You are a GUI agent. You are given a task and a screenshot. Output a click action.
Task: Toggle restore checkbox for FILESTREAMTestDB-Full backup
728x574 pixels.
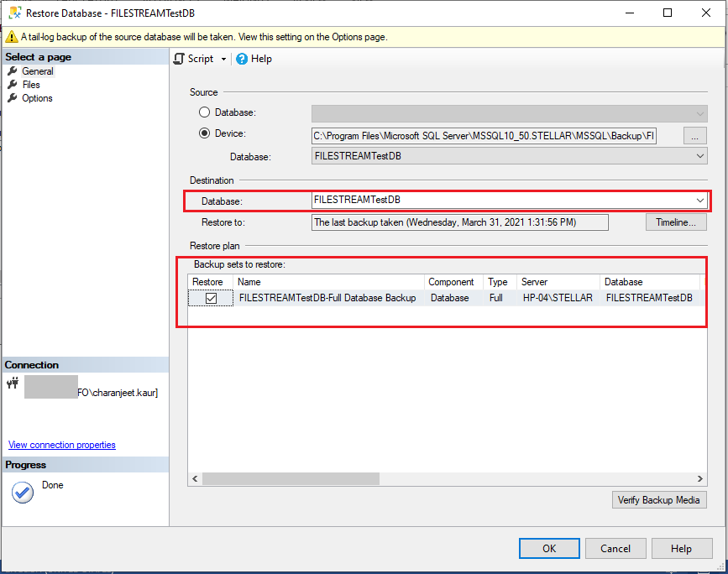click(x=211, y=298)
